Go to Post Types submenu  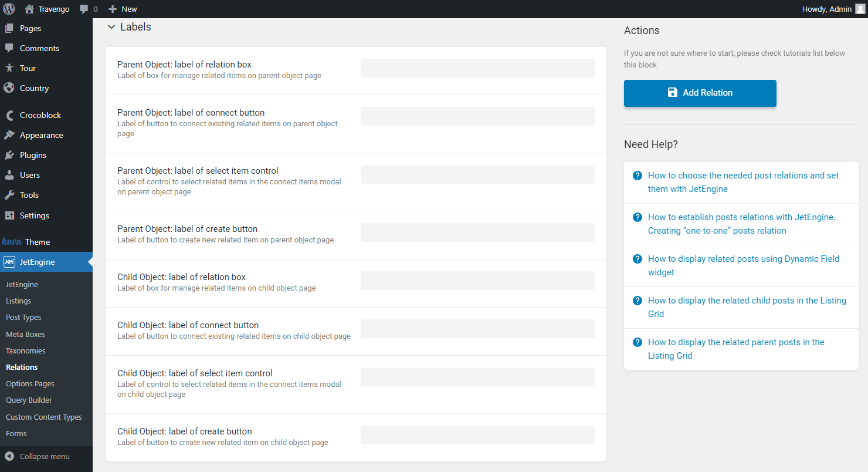click(x=23, y=317)
